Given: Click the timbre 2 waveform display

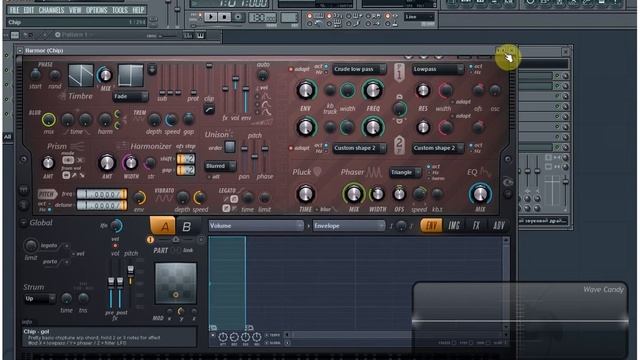Looking at the screenshot, I should [131, 75].
